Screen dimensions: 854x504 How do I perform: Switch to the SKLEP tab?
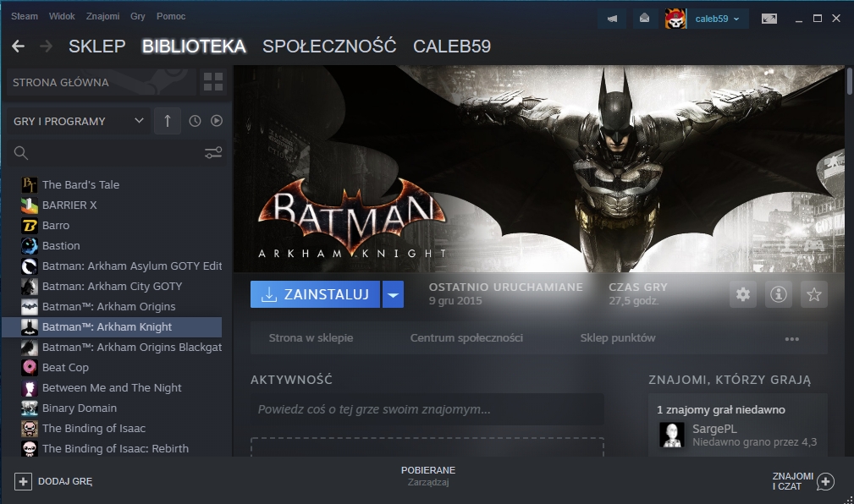[x=97, y=47]
